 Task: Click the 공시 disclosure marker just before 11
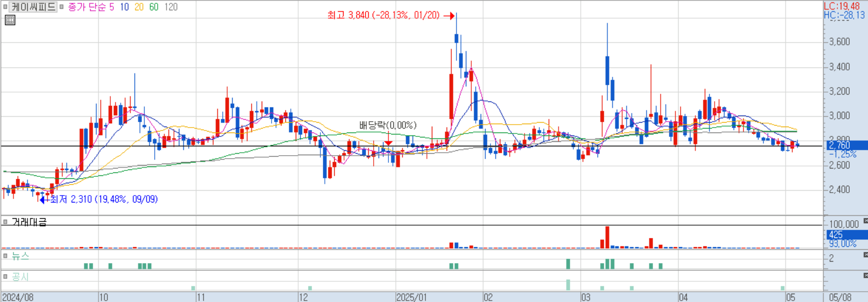click(x=193, y=288)
